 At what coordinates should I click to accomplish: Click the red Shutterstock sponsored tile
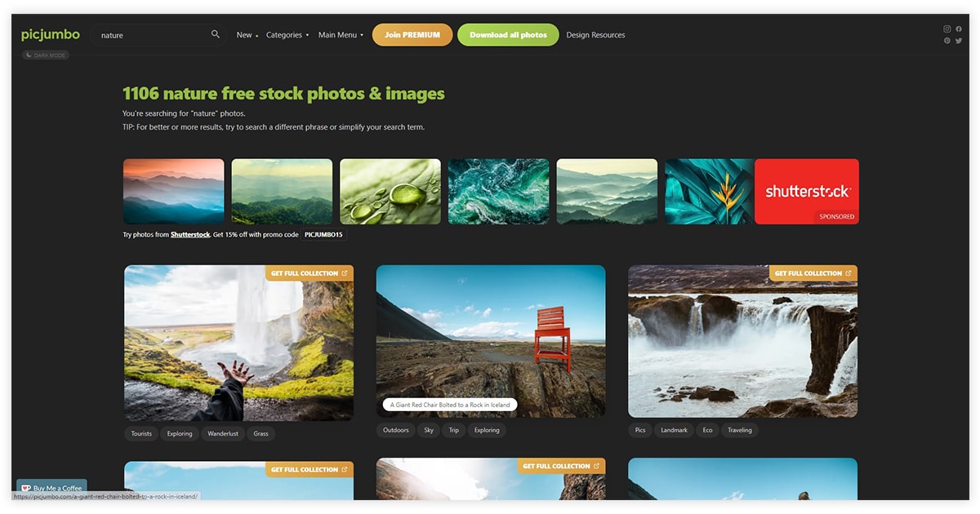click(806, 192)
